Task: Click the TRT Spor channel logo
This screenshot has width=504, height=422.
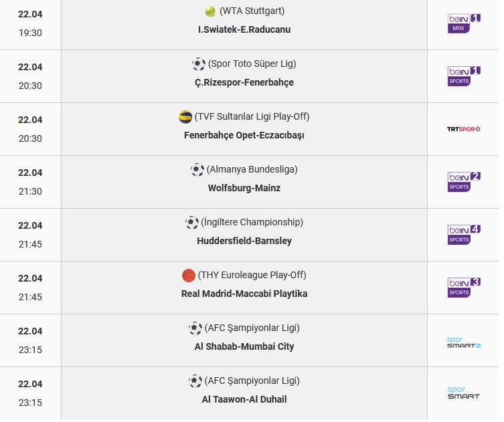Action: (463, 129)
